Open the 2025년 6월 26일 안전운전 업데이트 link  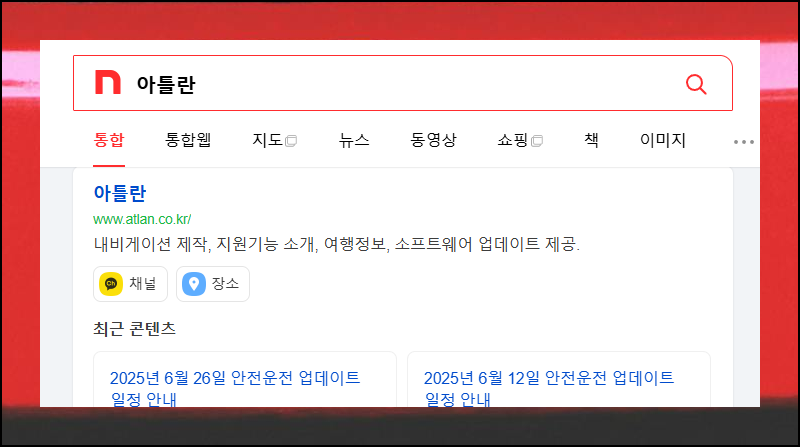point(235,388)
